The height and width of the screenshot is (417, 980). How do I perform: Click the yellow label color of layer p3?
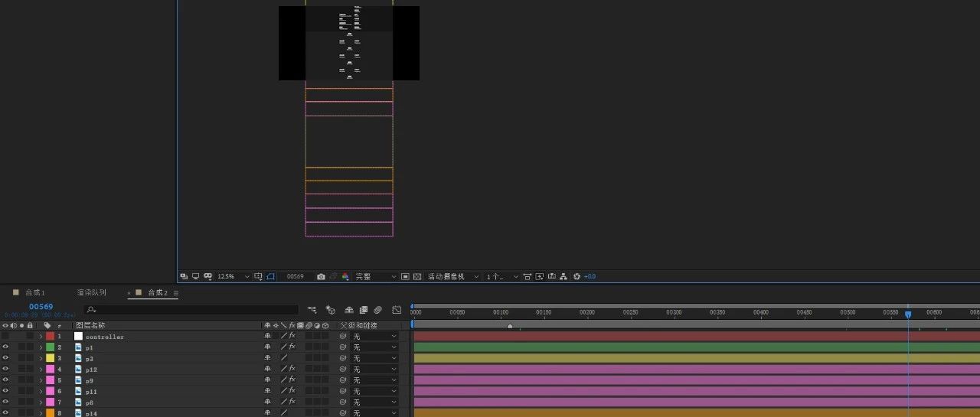[x=51, y=358]
